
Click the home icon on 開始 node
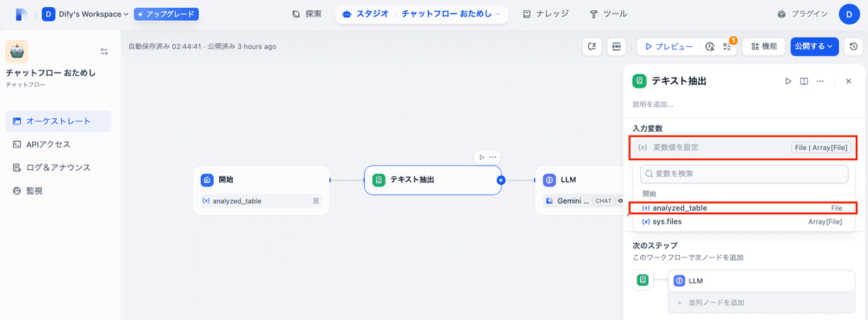[208, 180]
